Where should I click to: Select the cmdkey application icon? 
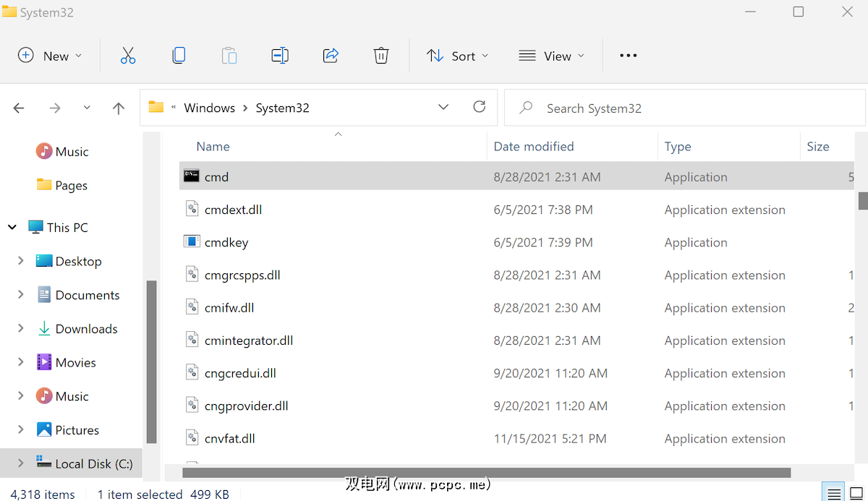191,241
